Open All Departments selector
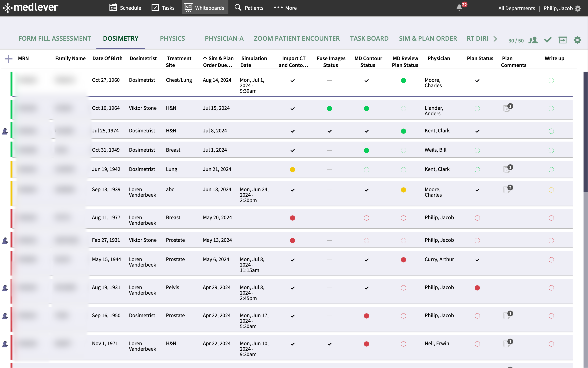This screenshot has width=588, height=368. [x=516, y=8]
